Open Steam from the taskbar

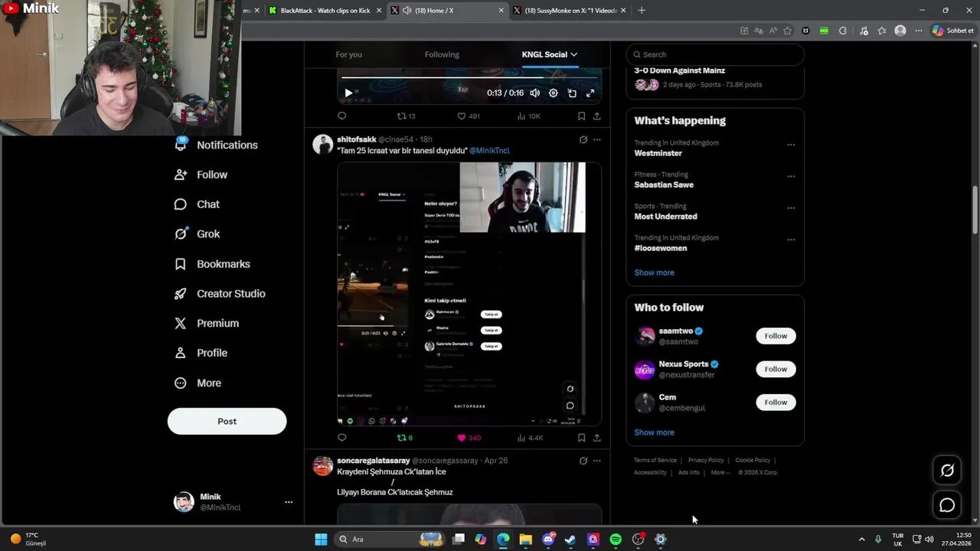pos(570,540)
